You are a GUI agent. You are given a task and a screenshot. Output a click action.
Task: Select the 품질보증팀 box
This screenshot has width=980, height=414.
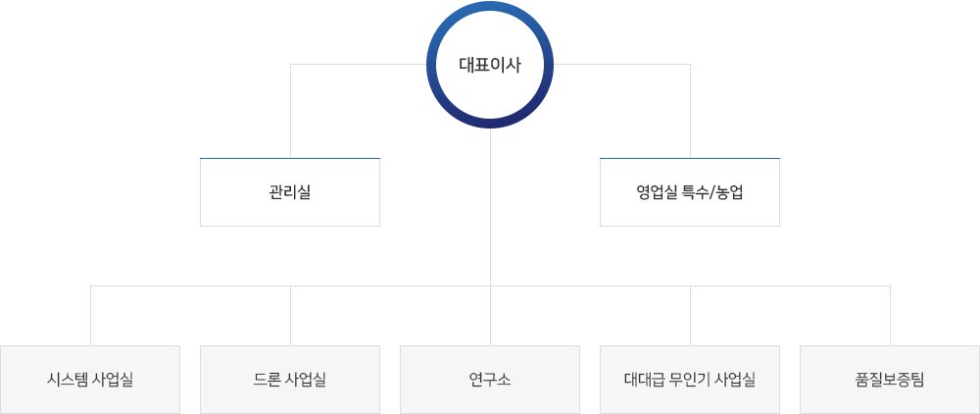pos(890,380)
